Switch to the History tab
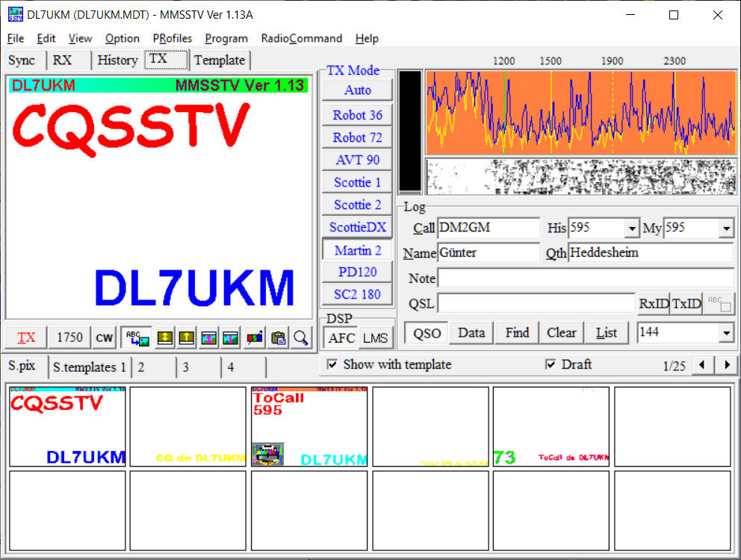 (117, 60)
